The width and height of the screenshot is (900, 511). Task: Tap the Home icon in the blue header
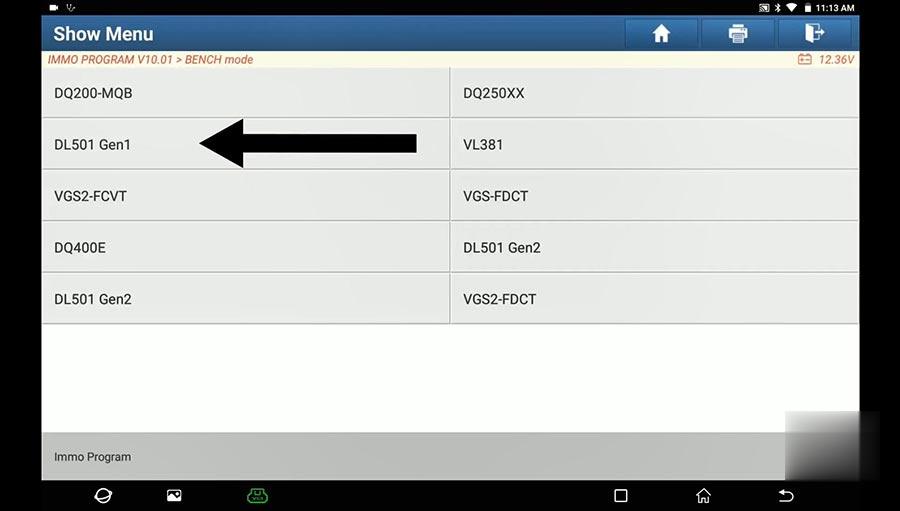coord(661,34)
